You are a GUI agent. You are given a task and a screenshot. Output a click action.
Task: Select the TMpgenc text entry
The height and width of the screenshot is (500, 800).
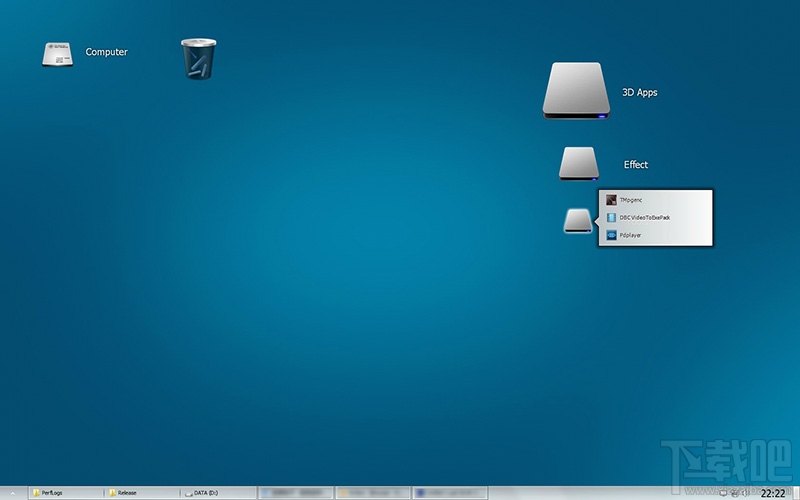[631, 200]
